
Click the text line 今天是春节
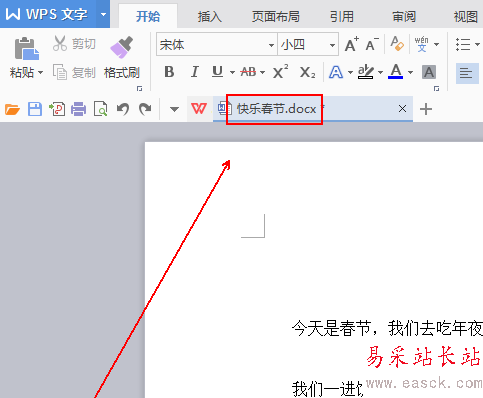coord(387,328)
